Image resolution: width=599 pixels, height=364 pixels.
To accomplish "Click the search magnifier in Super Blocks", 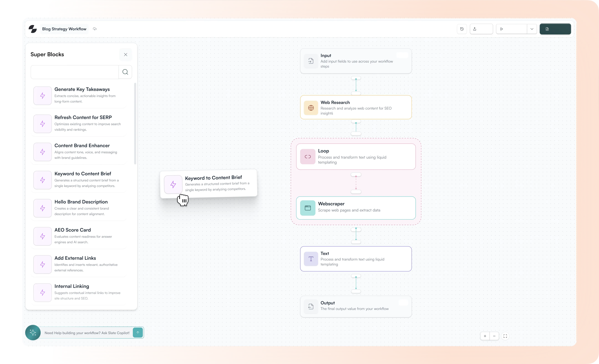I will tap(125, 72).
